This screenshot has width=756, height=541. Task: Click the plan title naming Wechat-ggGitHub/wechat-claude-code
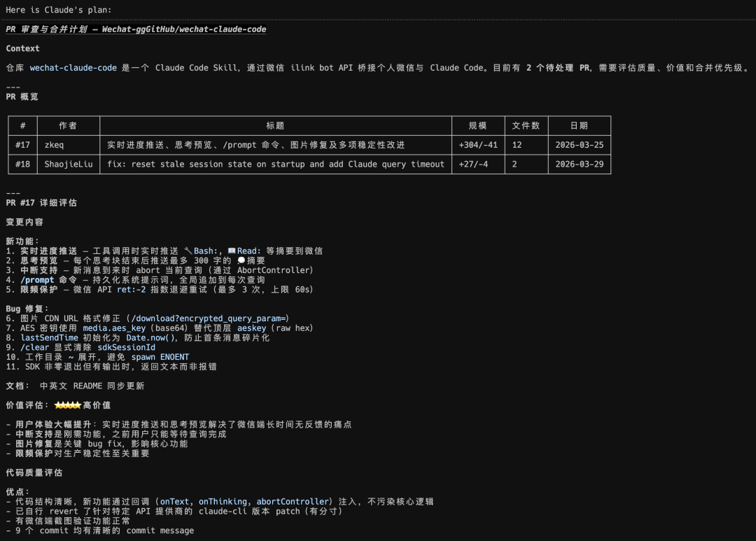pos(136,29)
